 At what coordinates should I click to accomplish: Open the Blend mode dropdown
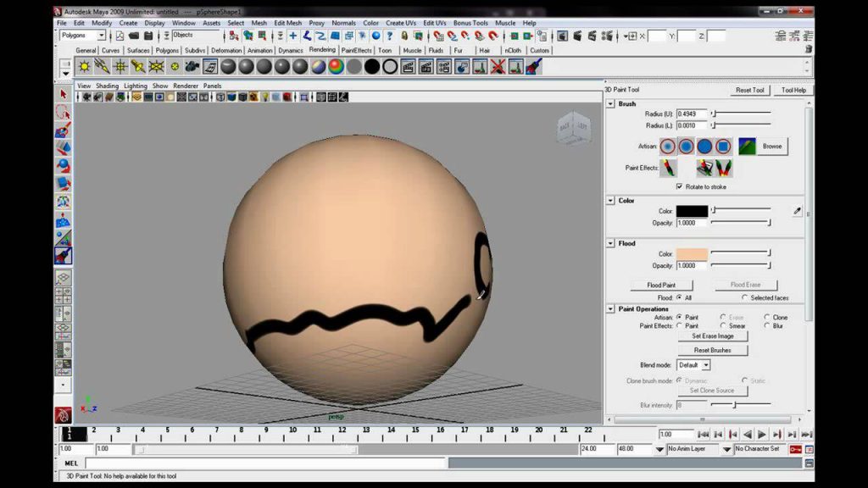click(693, 365)
